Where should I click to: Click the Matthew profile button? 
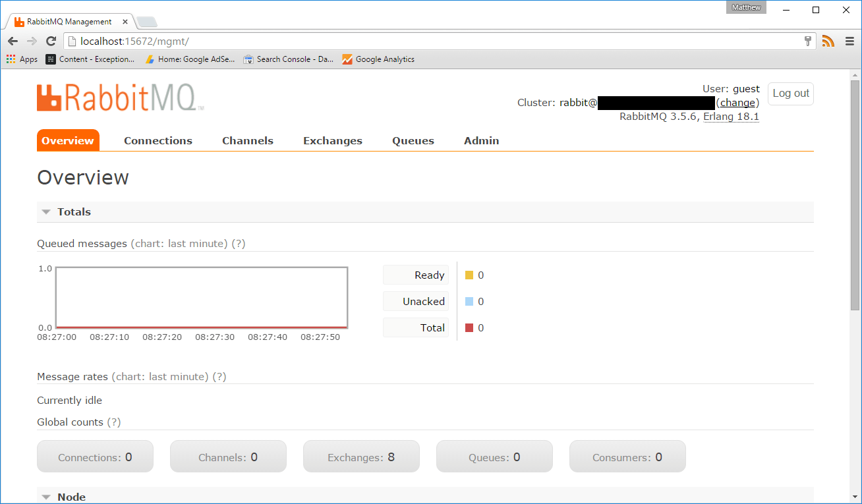point(746,8)
